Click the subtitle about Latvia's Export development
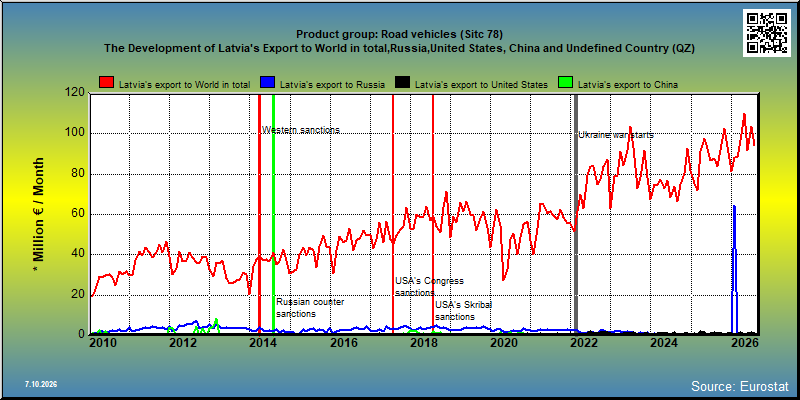 coord(399,48)
